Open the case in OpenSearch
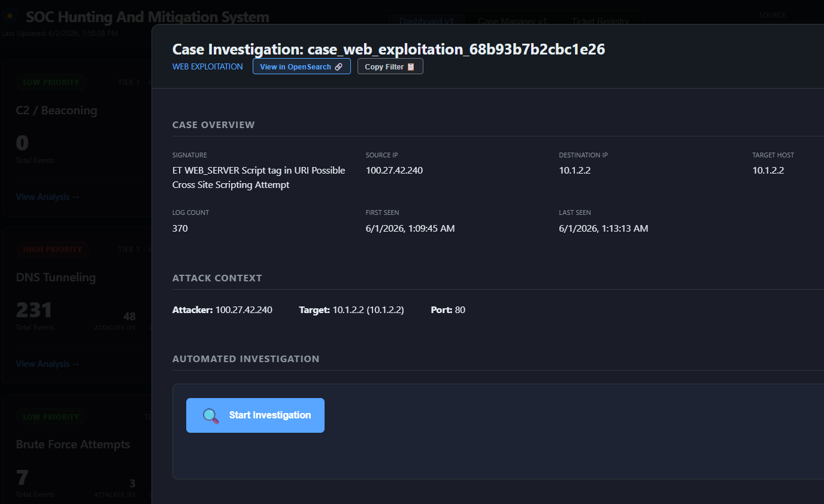This screenshot has height=504, width=824. 302,66
